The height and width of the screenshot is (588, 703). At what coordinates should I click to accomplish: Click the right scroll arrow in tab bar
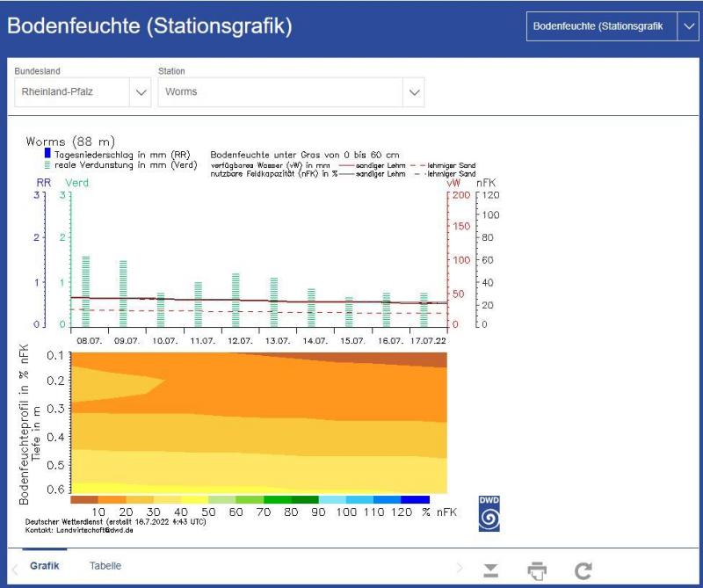pyautogui.click(x=458, y=569)
